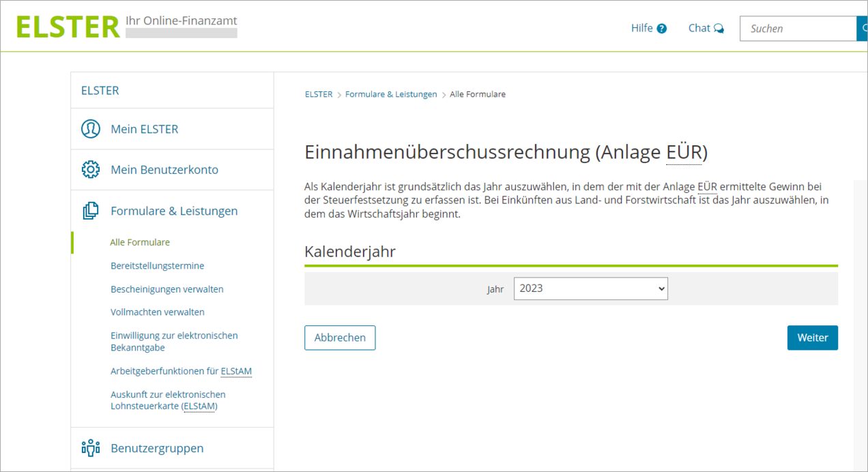Open Arbeitgeberfunktionen für ELStAM link

tap(182, 372)
